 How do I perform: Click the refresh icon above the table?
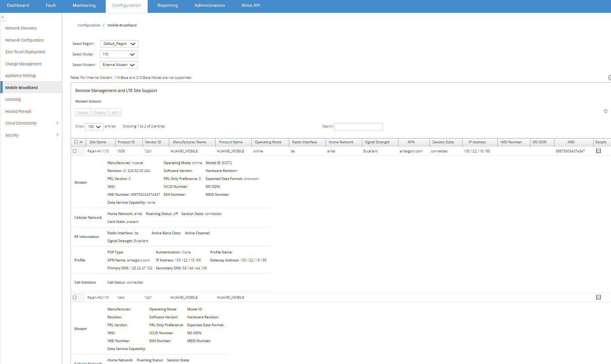[x=606, y=111]
